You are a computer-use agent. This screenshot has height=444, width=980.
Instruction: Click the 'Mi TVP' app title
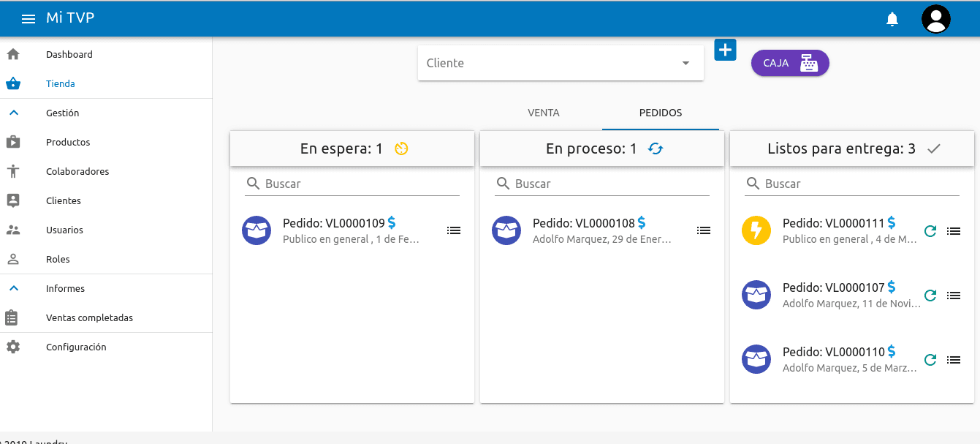[70, 18]
